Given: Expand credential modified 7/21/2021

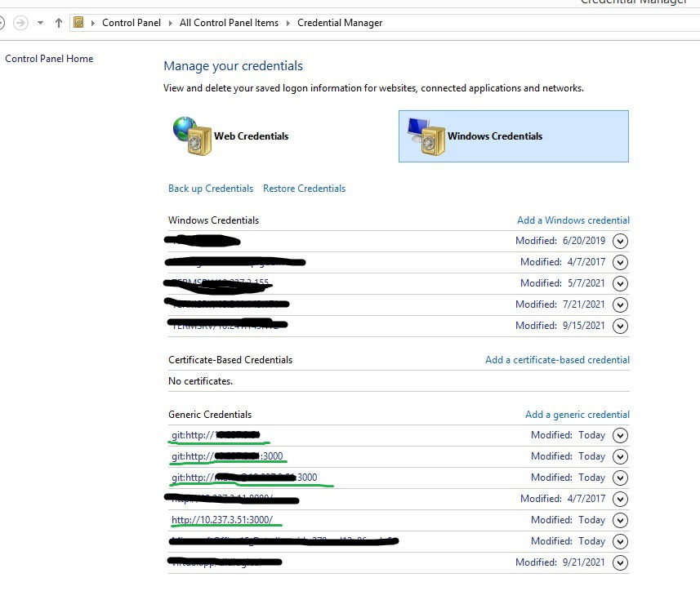Looking at the screenshot, I should [x=620, y=304].
